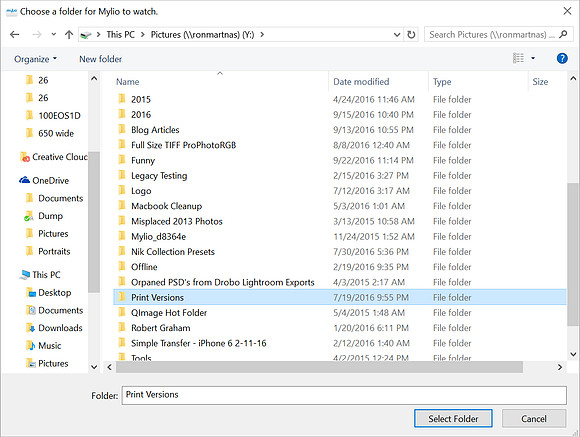580x437 pixels.
Task: Click the forward navigation arrow
Action: (37, 35)
